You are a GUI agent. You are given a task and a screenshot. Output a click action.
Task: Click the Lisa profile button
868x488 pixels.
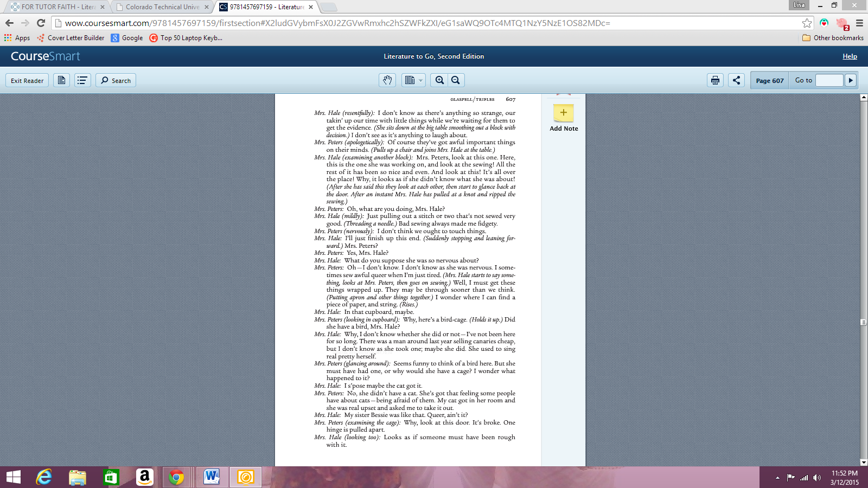point(799,5)
